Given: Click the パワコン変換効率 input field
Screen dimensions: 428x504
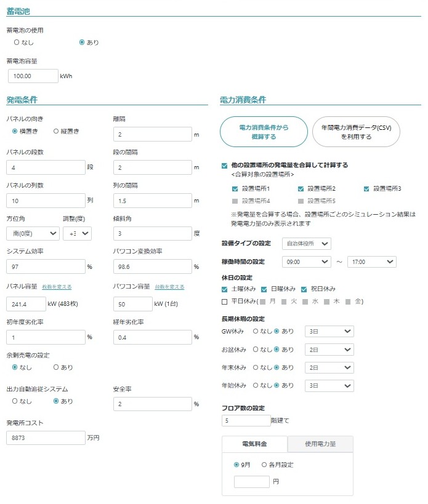Looking at the screenshot, I should coord(153,267).
